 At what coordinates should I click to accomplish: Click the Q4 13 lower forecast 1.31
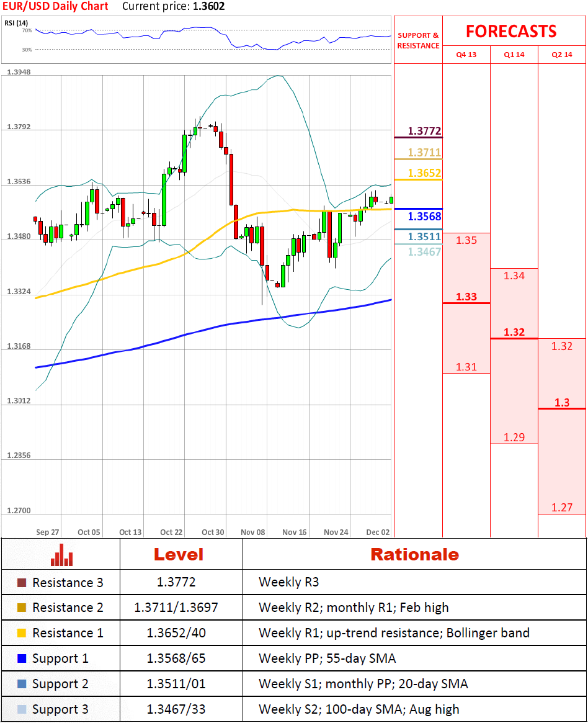466,367
